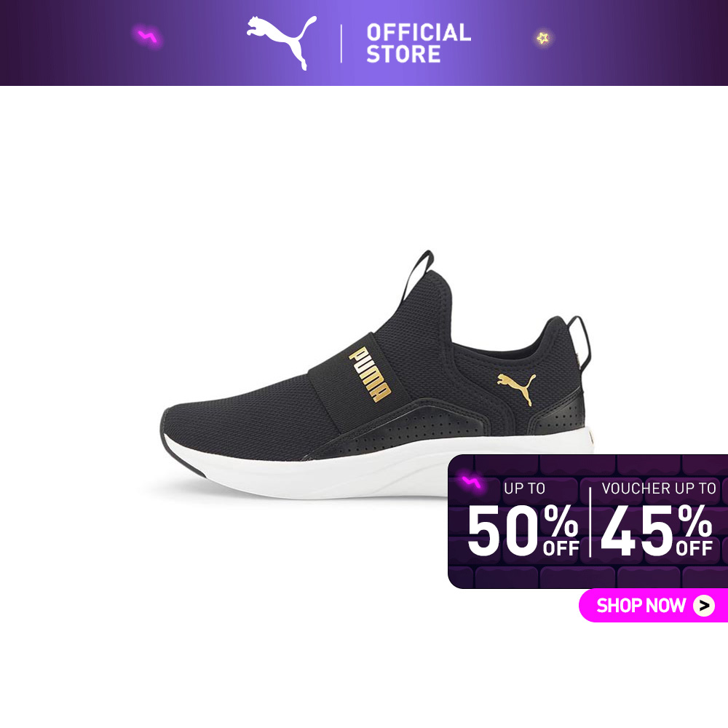Click the gold PUMA wordmark on the shoe strap
728x728 pixels.
(x=370, y=374)
